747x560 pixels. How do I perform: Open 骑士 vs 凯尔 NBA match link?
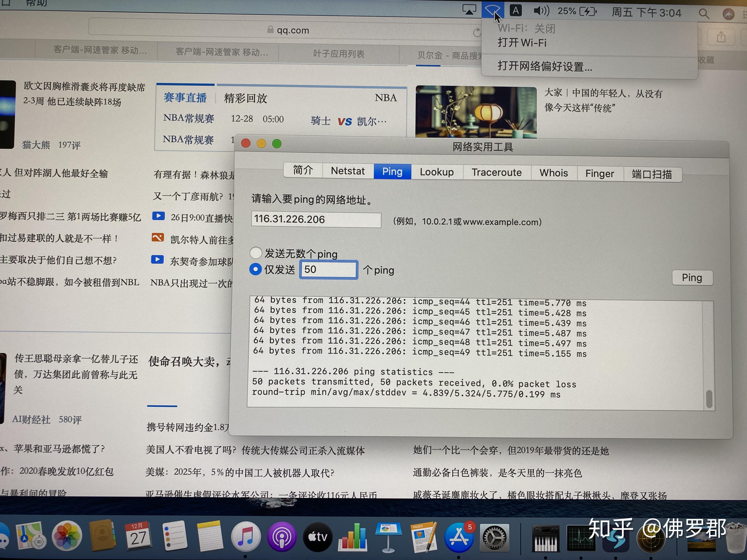348,121
